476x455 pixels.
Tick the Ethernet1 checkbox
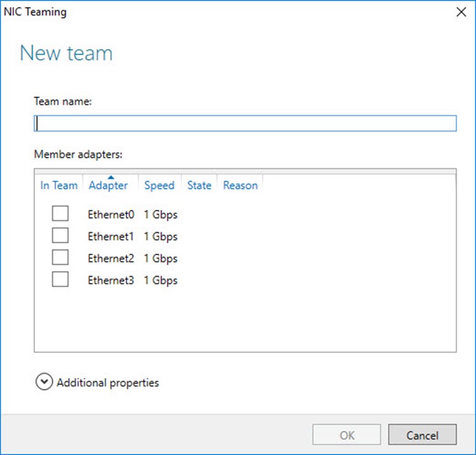pos(60,235)
